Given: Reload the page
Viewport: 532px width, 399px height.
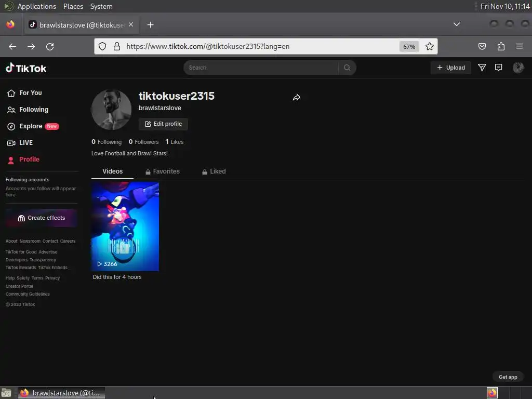Looking at the screenshot, I should (x=50, y=46).
